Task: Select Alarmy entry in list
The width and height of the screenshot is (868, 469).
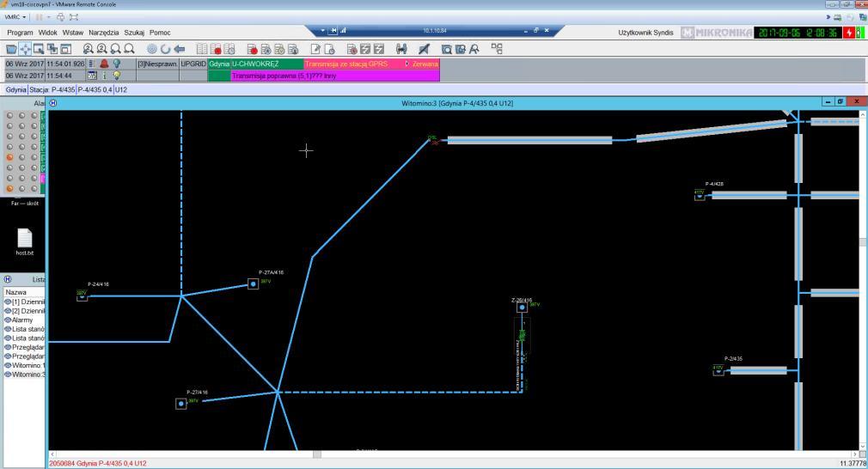Action: [22, 320]
